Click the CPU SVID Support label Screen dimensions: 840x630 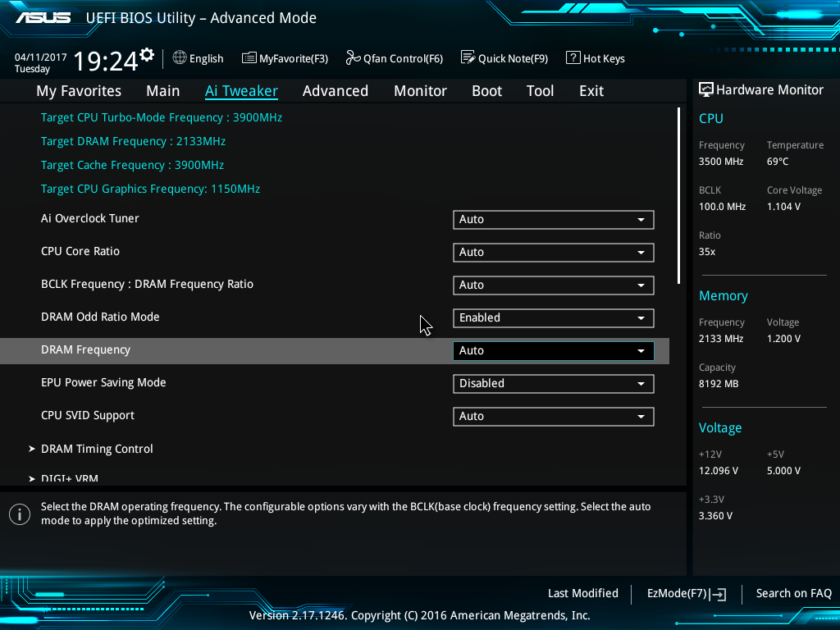pyautogui.click(x=87, y=415)
